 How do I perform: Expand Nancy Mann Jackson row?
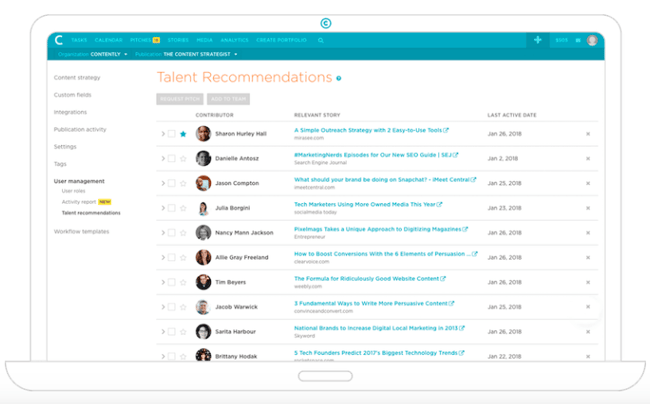pos(163,233)
